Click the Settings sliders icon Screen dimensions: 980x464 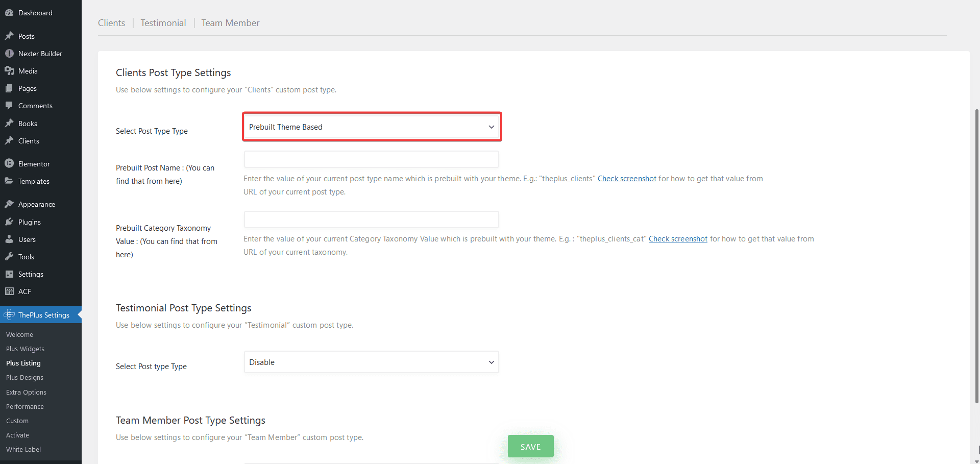pyautogui.click(x=9, y=274)
